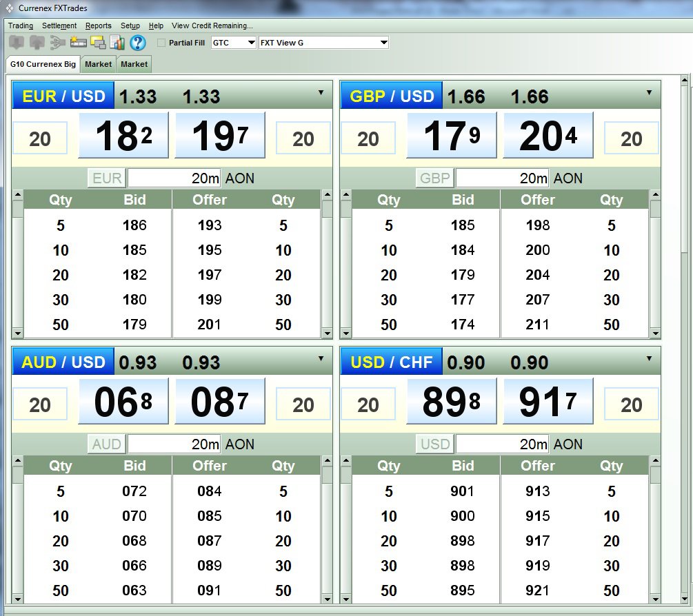Click the GBP currency button beside 20m
Image resolution: width=693 pixels, height=616 pixels.
(x=435, y=178)
